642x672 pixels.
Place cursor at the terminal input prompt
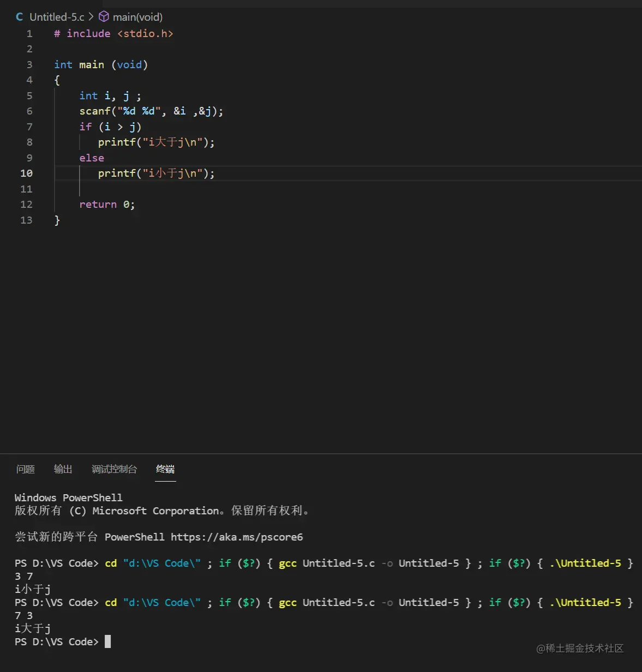tap(107, 641)
